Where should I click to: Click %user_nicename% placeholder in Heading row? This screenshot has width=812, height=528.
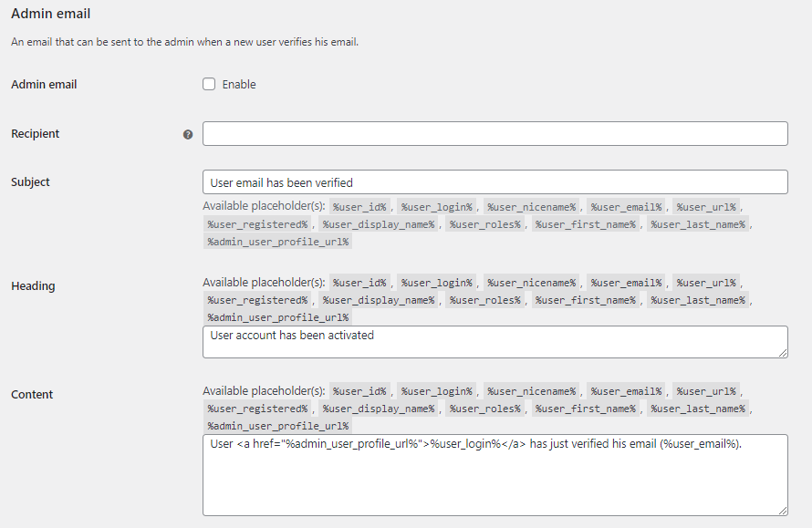click(531, 284)
